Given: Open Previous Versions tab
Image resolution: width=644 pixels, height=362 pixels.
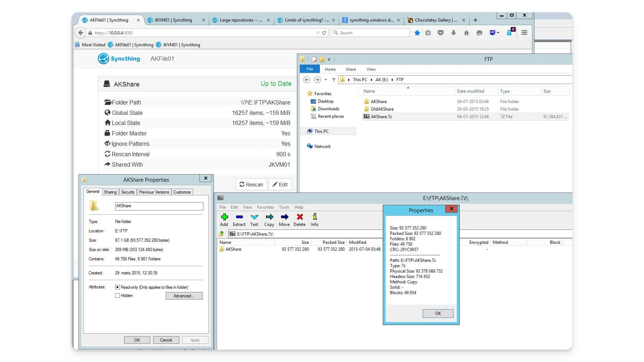Looking at the screenshot, I should (154, 192).
